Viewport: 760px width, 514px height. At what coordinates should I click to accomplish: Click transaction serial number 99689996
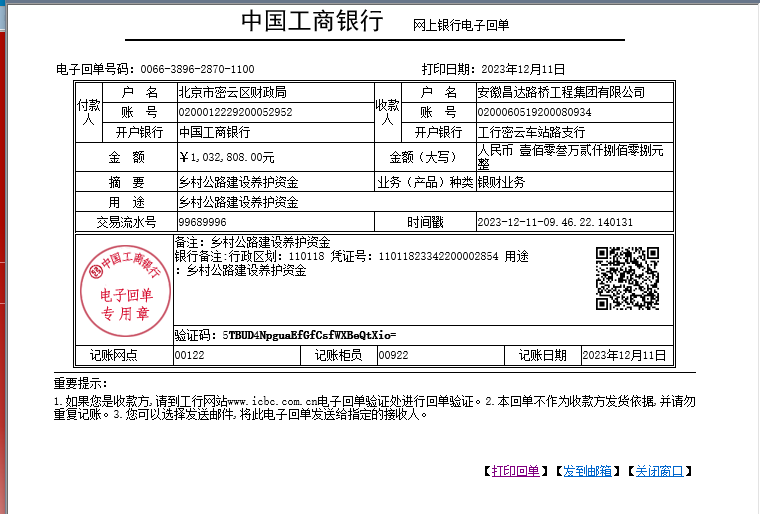(202, 222)
